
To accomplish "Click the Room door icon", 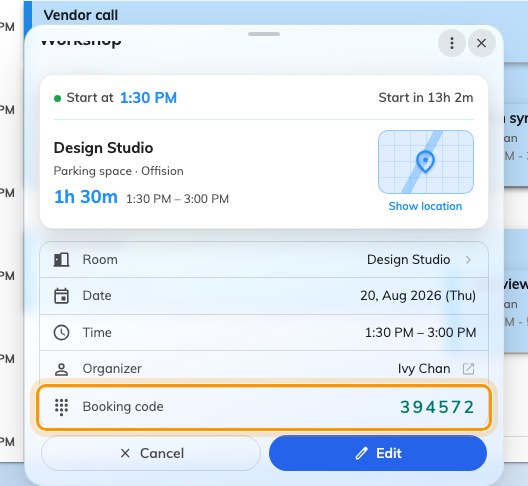I will [61, 260].
